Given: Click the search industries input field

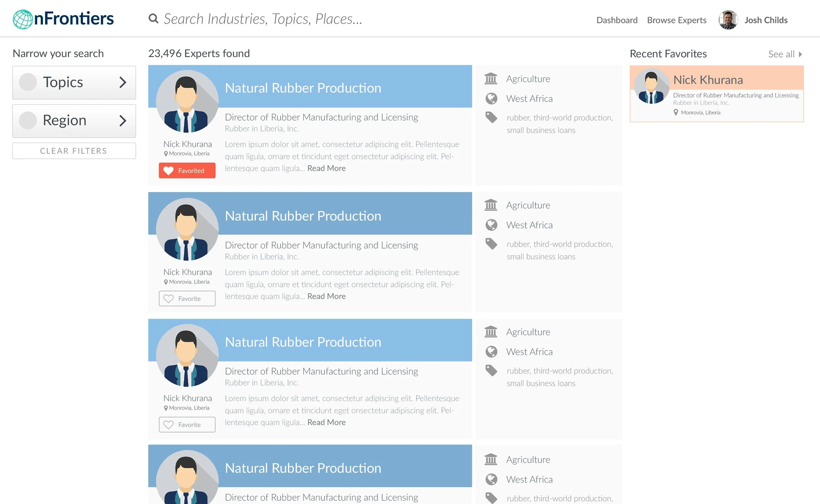Looking at the screenshot, I should [x=262, y=19].
